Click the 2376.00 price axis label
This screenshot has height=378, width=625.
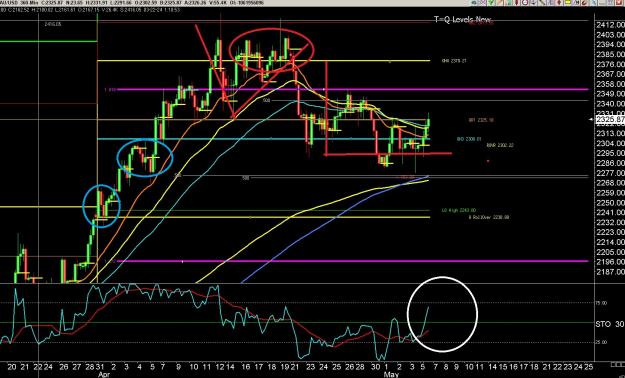tap(610, 65)
